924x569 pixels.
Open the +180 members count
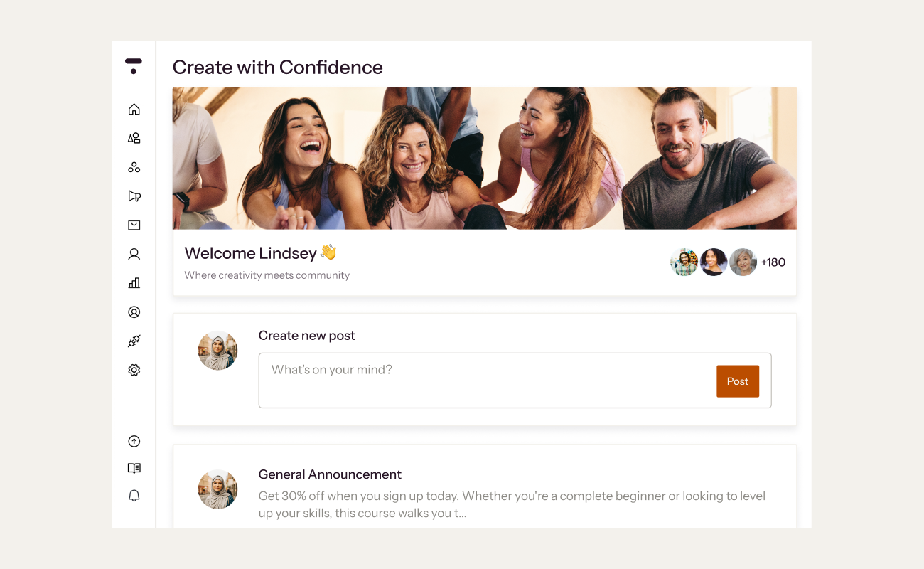[773, 262]
